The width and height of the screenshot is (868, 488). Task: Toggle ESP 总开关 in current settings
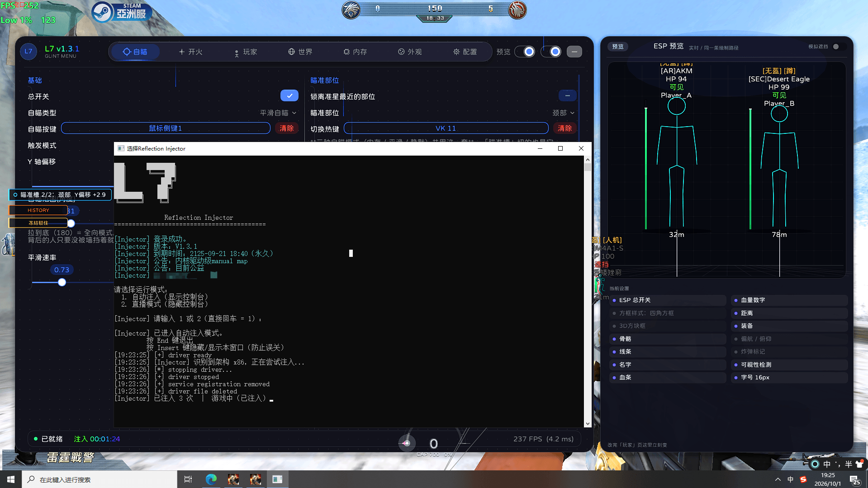point(668,300)
